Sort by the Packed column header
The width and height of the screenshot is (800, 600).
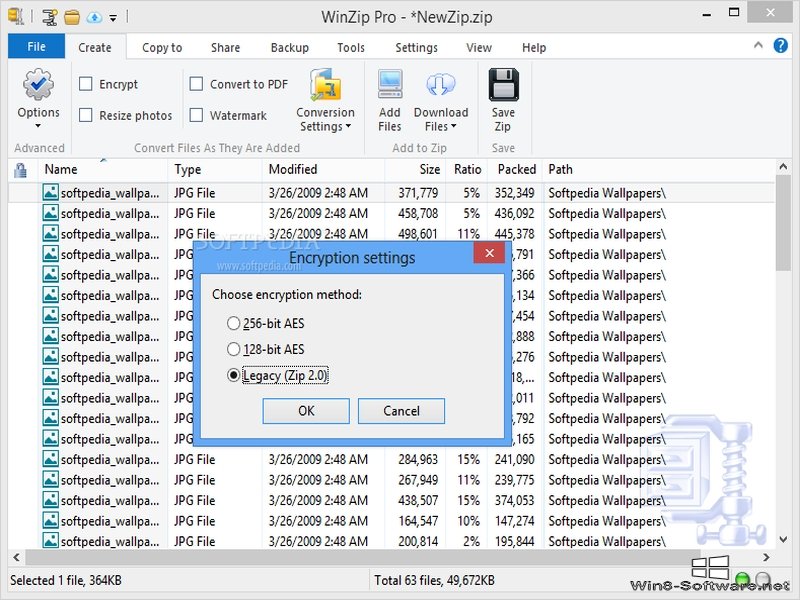coord(515,169)
